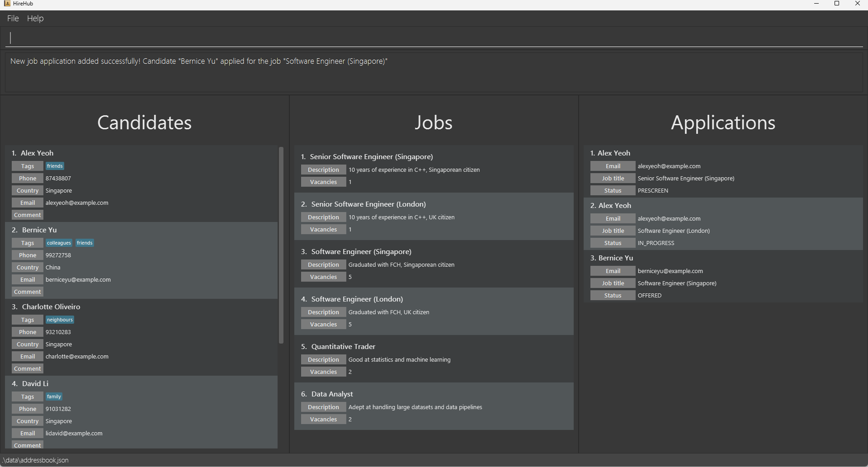Open the Help menu
The image size is (868, 467).
click(x=35, y=19)
